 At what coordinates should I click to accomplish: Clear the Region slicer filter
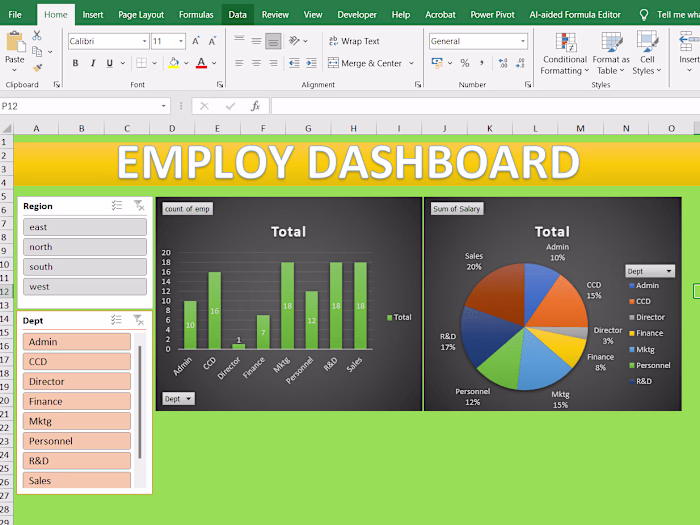point(139,205)
